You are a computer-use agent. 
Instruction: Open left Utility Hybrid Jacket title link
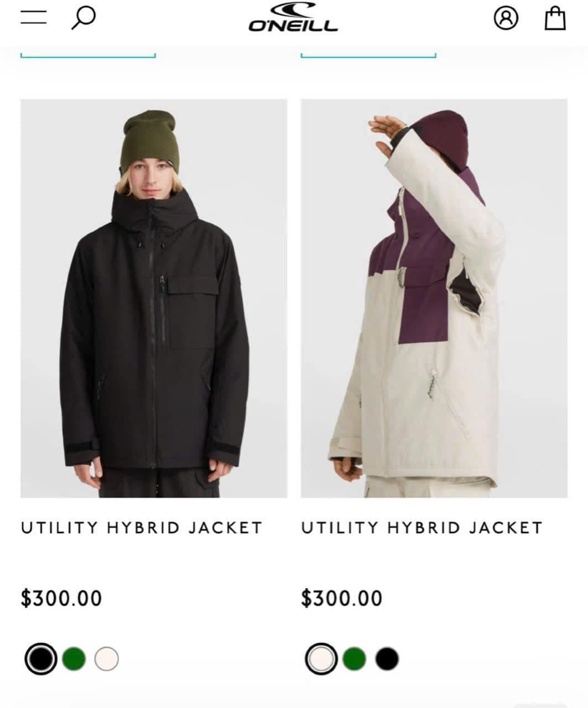tap(142, 528)
